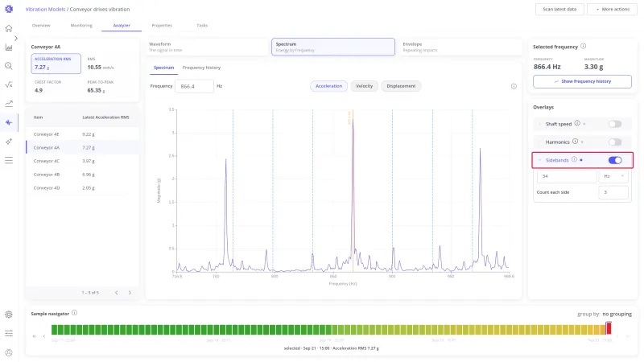The image size is (644, 362).
Task: Open the Home icon in the sidebar
Action: click(x=9, y=28)
